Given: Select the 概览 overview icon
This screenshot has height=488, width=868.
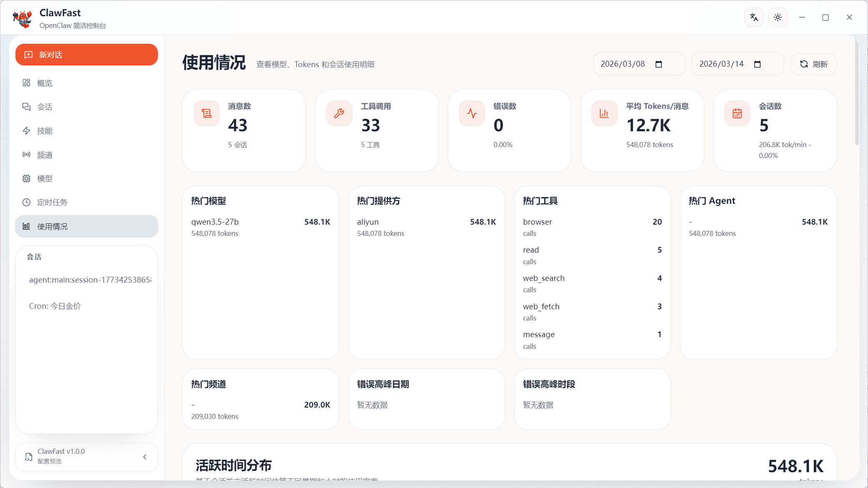Looking at the screenshot, I should click(26, 83).
